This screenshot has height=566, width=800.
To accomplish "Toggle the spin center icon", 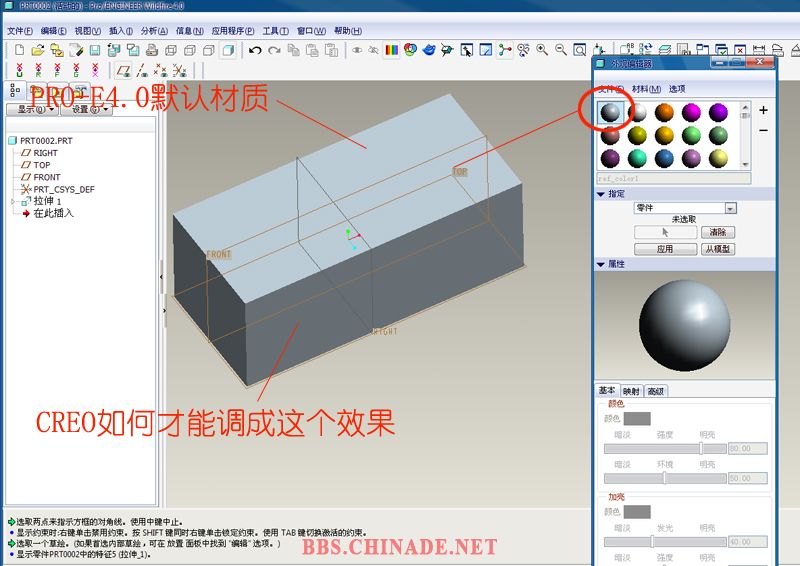I will pyautogui.click(x=505, y=50).
